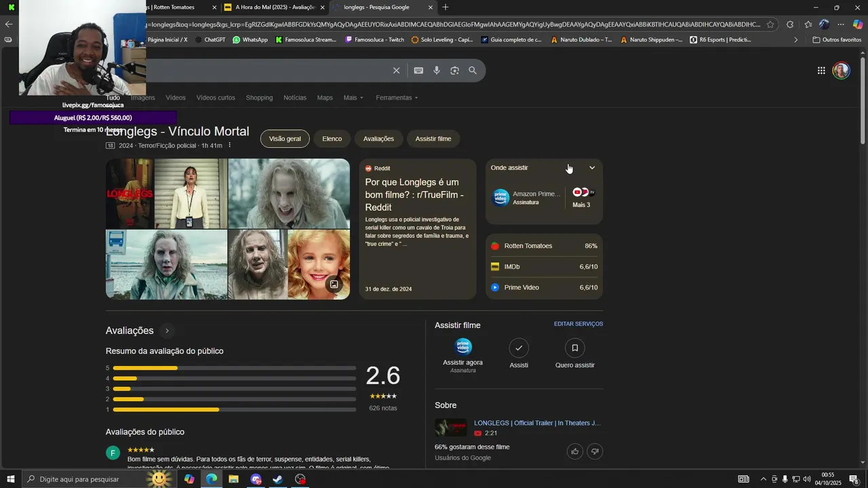Open the Rotten Tomatoes 86% rating

pyautogui.click(x=544, y=246)
